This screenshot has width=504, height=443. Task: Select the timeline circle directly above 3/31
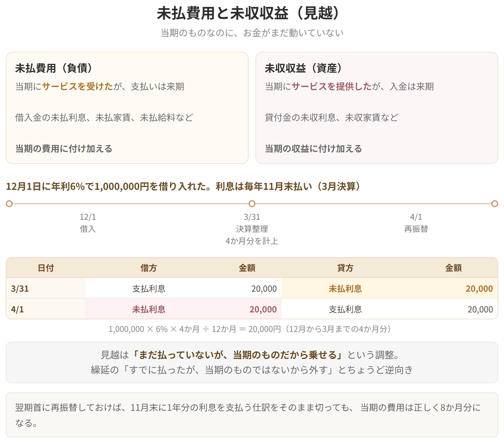[252, 204]
